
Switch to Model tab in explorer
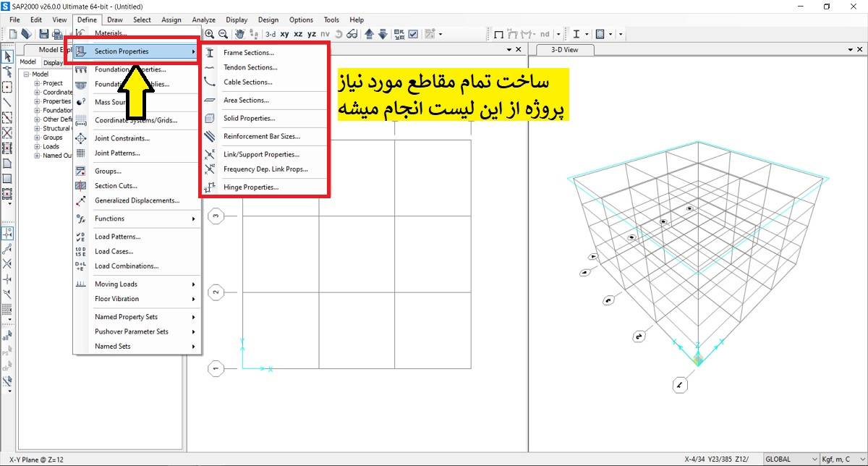[x=27, y=62]
